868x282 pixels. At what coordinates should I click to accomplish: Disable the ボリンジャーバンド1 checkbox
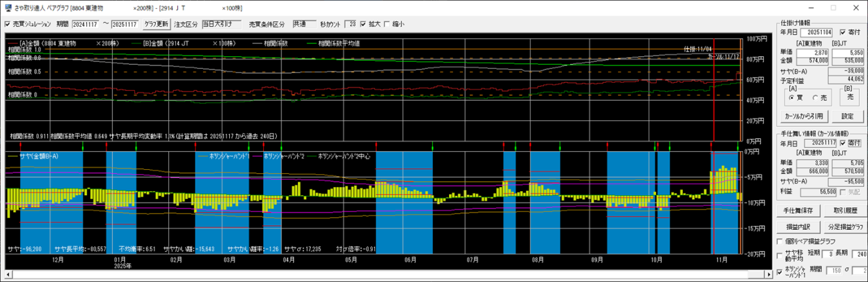(780, 271)
